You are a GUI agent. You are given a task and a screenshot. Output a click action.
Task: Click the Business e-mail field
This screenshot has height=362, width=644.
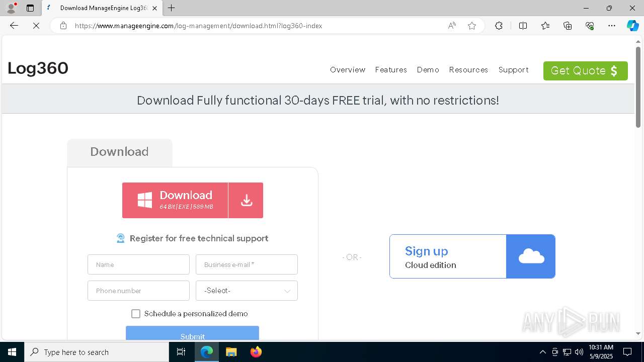pos(247,264)
